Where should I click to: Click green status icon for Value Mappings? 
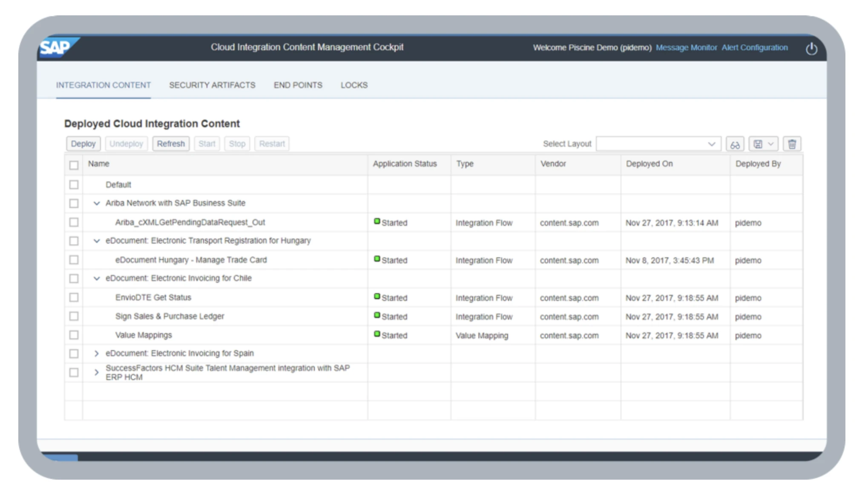(x=377, y=334)
